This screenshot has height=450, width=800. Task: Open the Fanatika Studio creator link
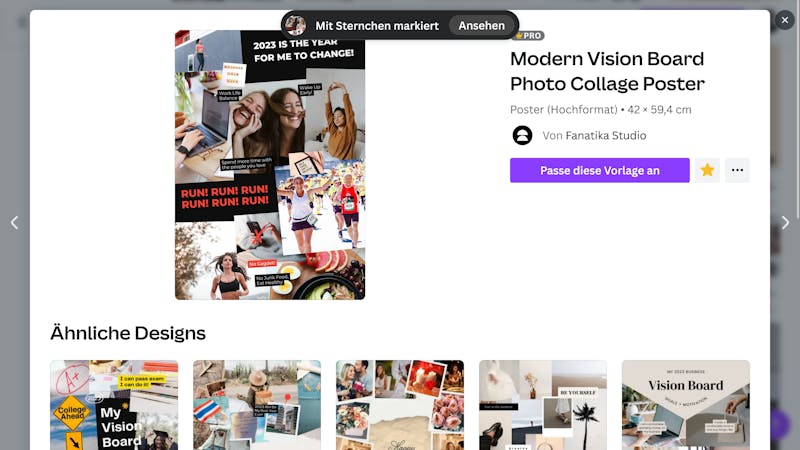606,136
